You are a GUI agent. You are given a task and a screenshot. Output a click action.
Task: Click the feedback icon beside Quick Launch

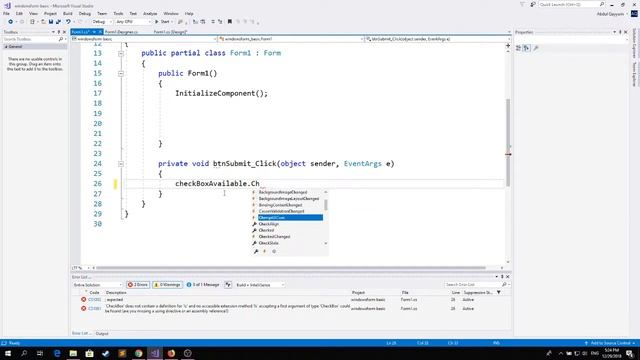coord(533,4)
